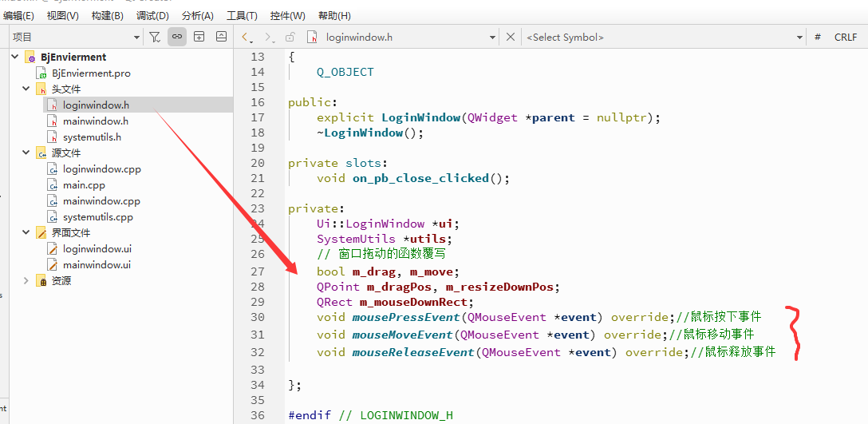Select mainwindow.ui in the project tree
The image size is (868, 424).
tap(97, 265)
